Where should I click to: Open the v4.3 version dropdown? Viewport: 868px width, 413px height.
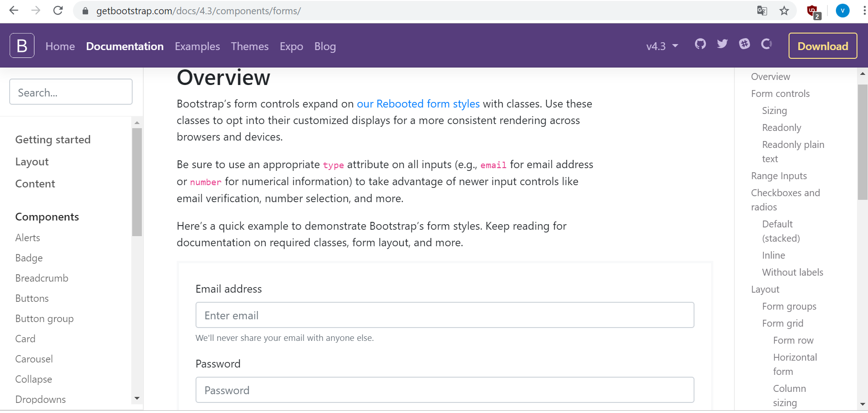(662, 46)
